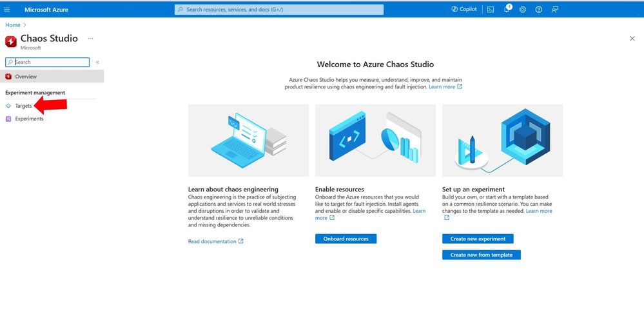Click the Chaos Studio logo icon

coord(11,41)
